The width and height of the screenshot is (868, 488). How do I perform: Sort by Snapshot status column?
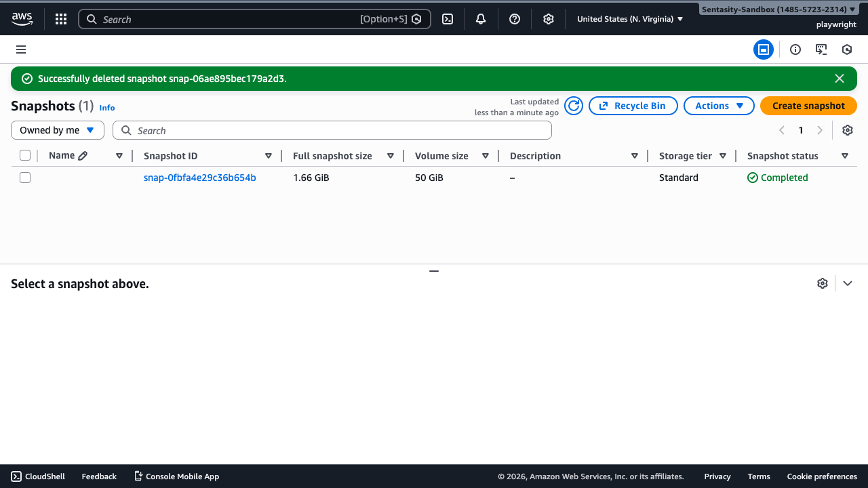pyautogui.click(x=783, y=156)
